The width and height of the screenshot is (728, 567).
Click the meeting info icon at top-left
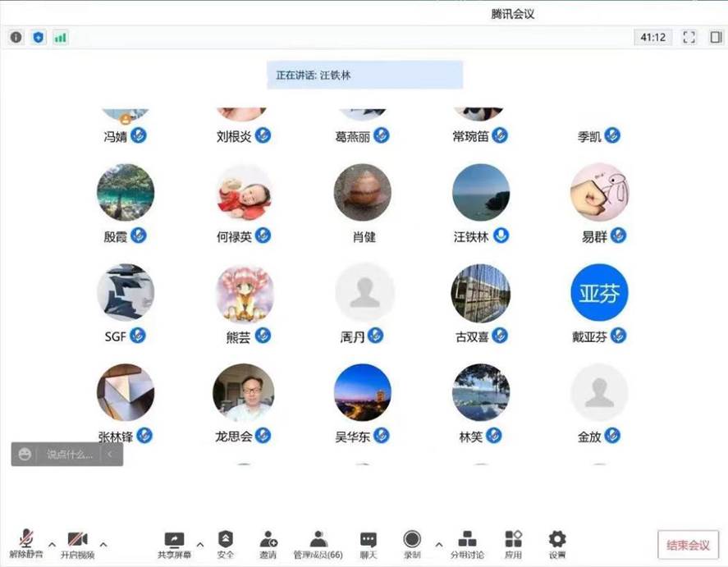16,38
